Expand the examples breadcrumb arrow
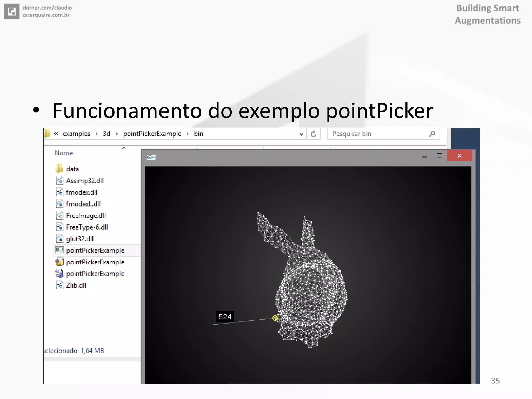The height and width of the screenshot is (399, 532). pyautogui.click(x=97, y=134)
